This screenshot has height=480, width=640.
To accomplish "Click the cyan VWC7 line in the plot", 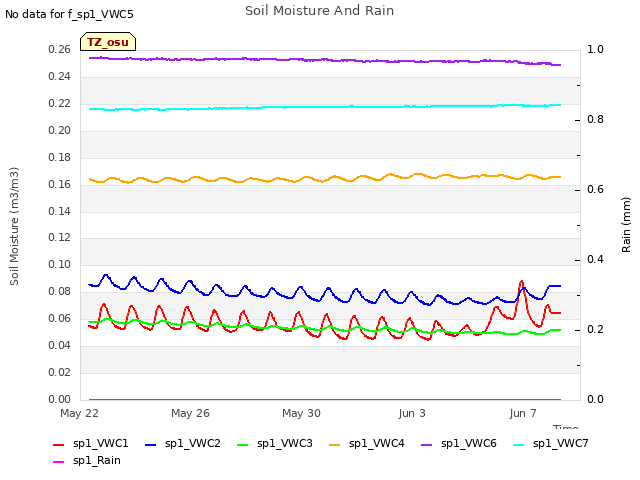I will click(325, 107).
